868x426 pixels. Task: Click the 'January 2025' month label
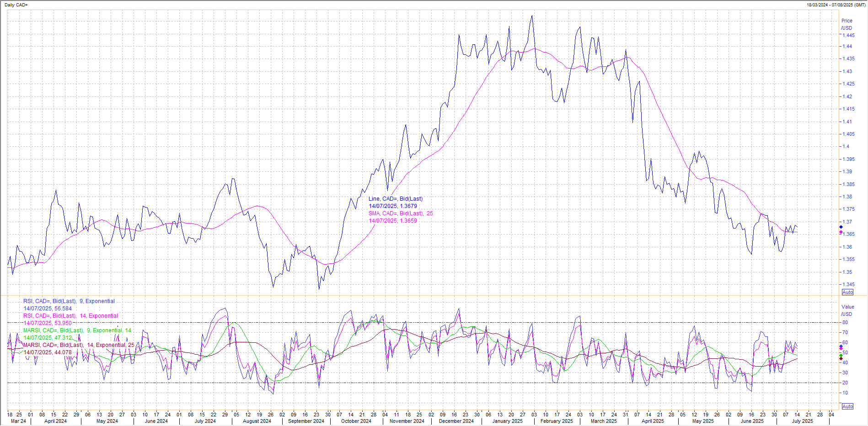point(508,421)
